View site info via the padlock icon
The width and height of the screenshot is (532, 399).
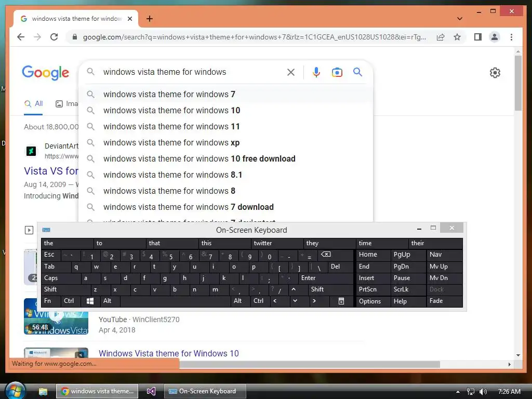[x=75, y=37]
